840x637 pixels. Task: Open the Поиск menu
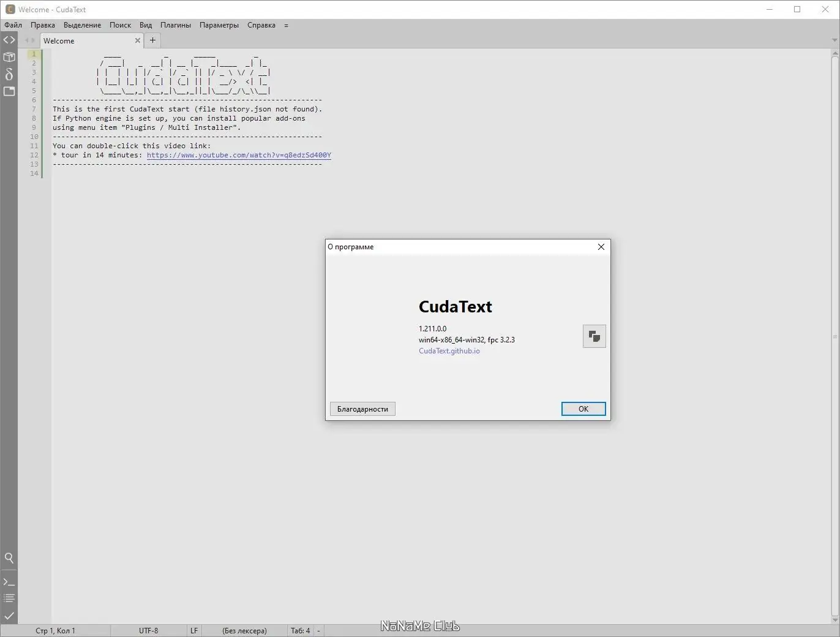[121, 25]
